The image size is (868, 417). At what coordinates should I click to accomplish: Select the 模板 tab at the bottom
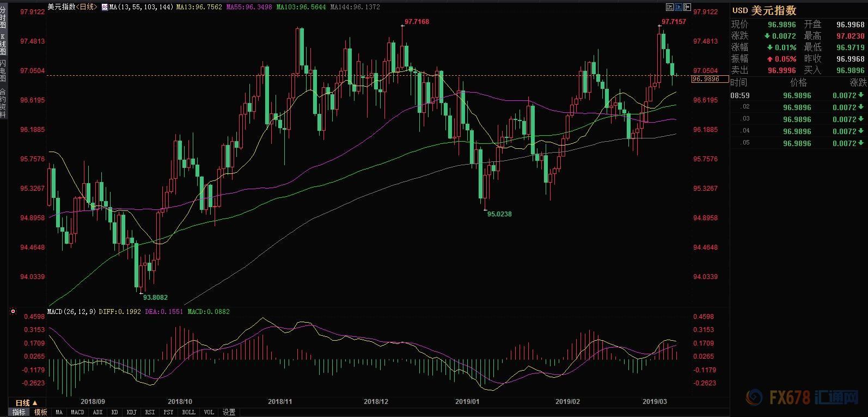click(40, 412)
